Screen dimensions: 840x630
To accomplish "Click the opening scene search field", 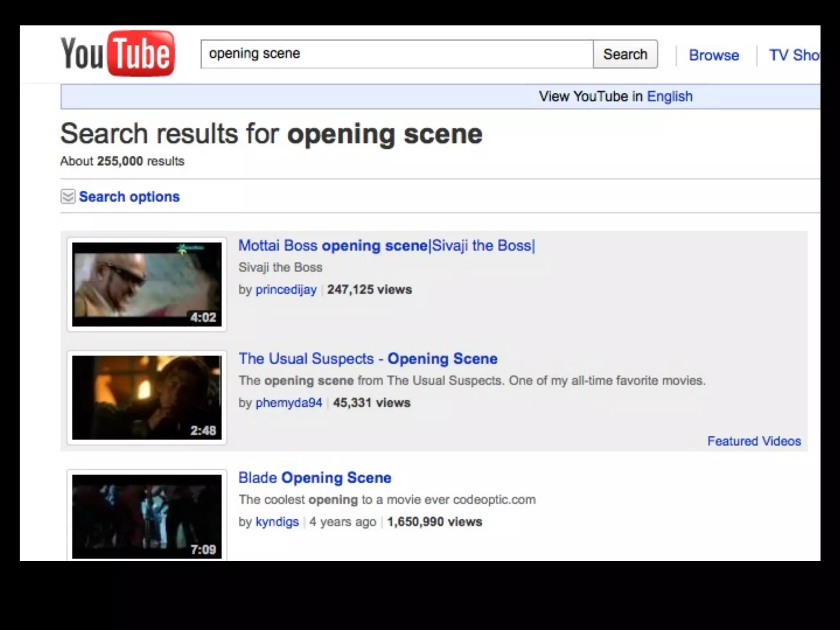I will (396, 54).
